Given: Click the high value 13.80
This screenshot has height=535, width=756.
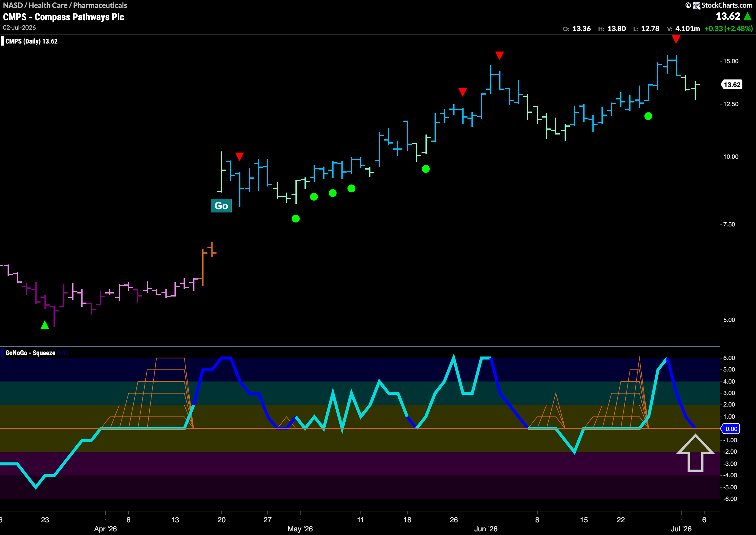Looking at the screenshot, I should tap(617, 29).
